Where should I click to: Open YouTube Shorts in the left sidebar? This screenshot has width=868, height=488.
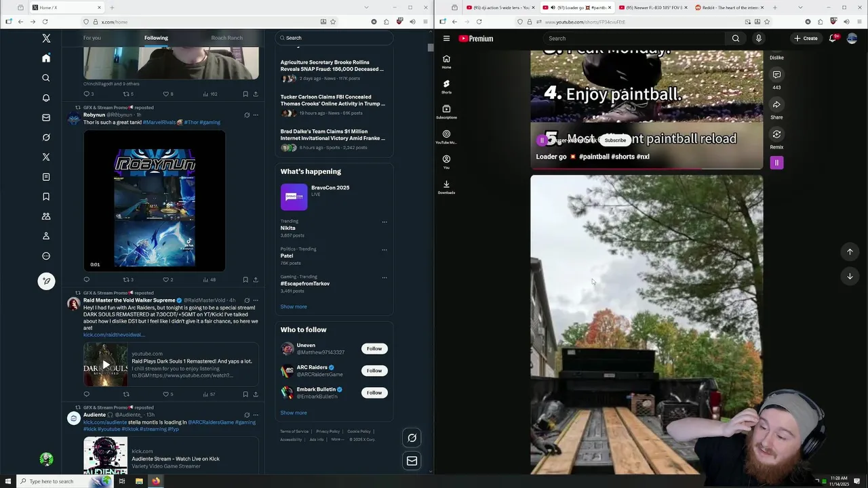446,86
